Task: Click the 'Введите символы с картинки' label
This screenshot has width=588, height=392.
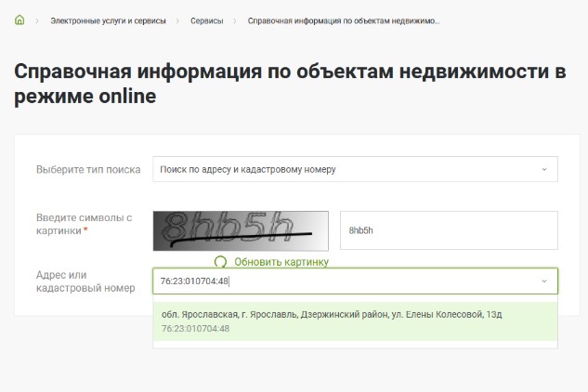Action: tap(84, 224)
